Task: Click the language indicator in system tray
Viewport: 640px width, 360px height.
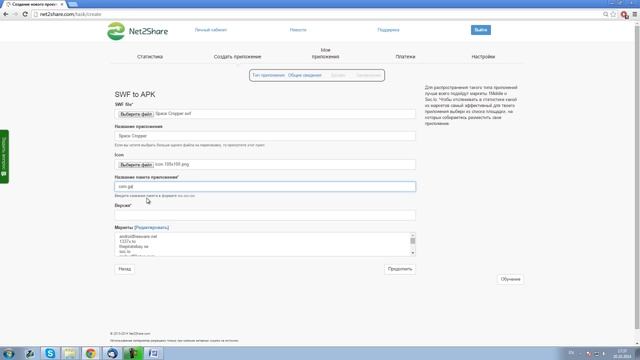Action: (x=571, y=353)
